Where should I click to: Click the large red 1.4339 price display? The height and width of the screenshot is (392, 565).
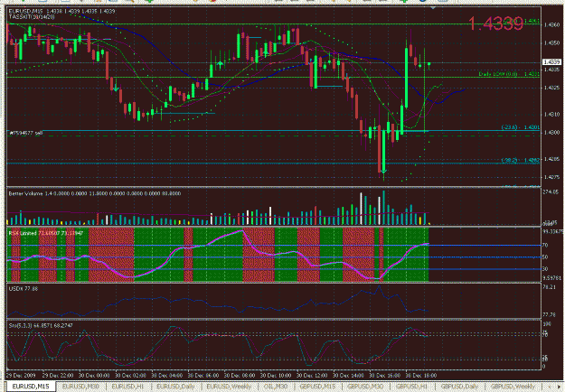495,23
